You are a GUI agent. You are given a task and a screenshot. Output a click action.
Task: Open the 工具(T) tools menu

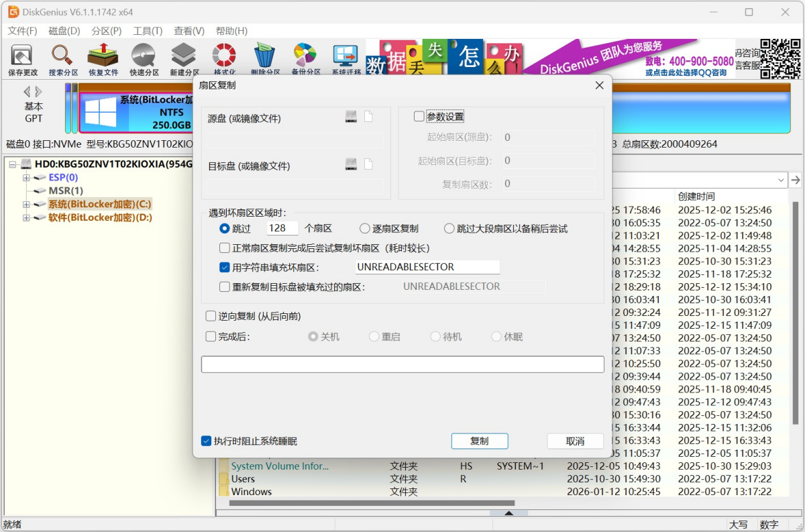(x=148, y=31)
